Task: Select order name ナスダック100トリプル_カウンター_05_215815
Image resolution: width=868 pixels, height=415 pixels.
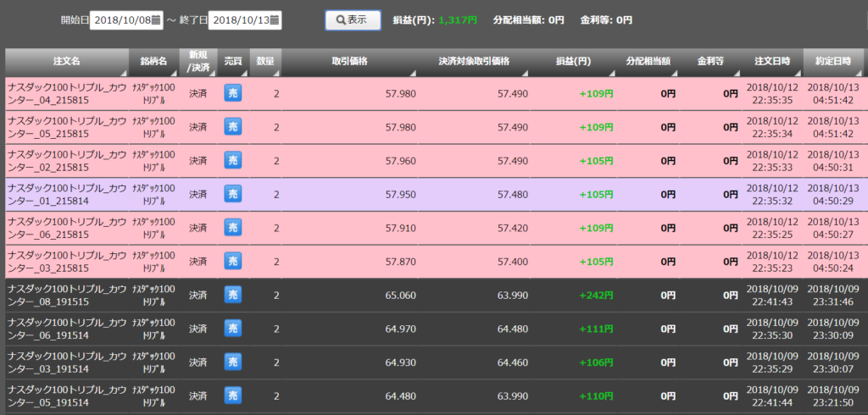Action: [x=67, y=127]
